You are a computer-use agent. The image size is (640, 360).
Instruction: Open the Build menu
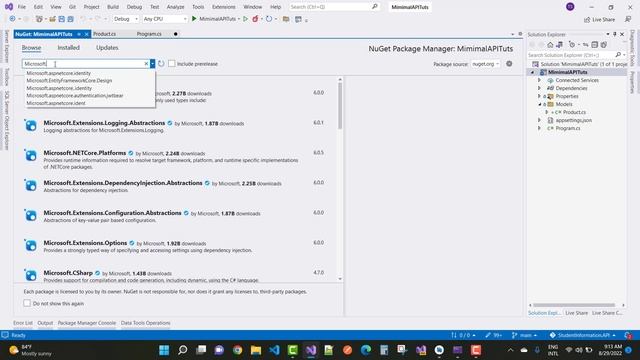(113, 7)
